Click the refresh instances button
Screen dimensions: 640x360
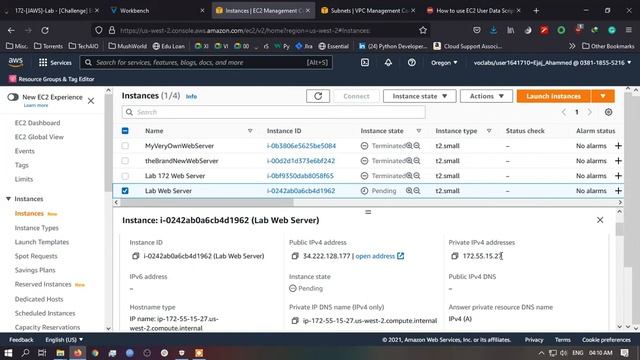pos(318,96)
